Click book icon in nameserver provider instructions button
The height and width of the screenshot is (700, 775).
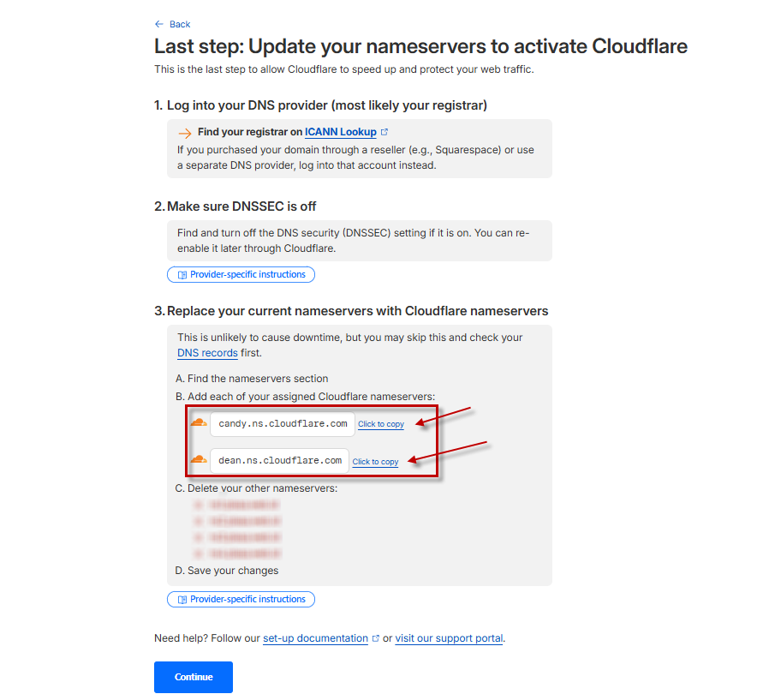182,600
